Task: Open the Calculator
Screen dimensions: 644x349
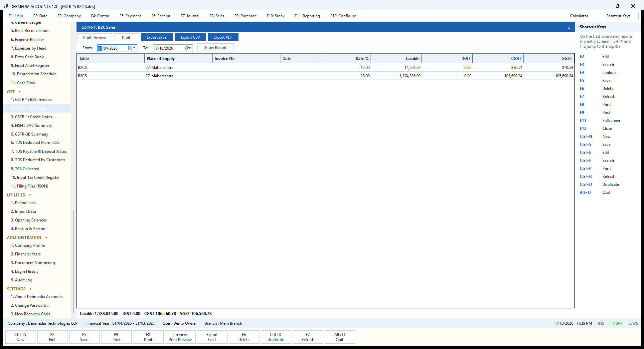Action: point(579,16)
